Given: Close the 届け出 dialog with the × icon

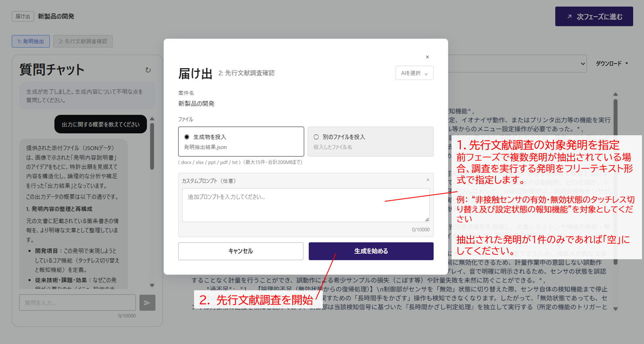Looking at the screenshot, I should tap(427, 57).
